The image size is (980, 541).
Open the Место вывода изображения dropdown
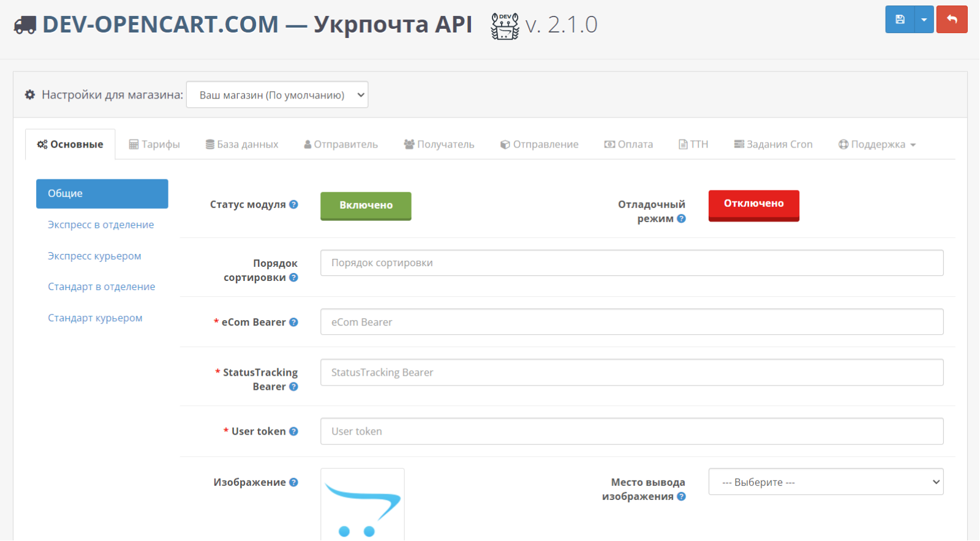pos(826,482)
